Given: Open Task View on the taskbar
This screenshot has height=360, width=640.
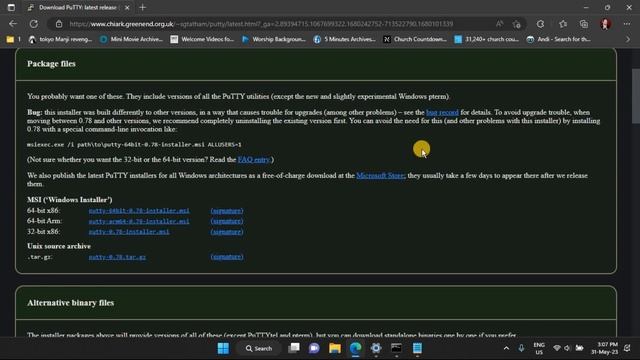Looking at the screenshot, I should (x=294, y=348).
